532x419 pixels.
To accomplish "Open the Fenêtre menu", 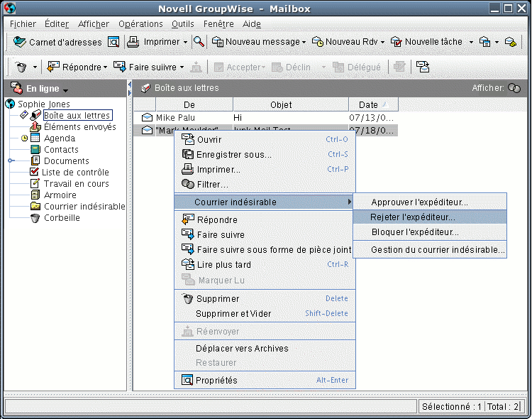I will coord(218,24).
